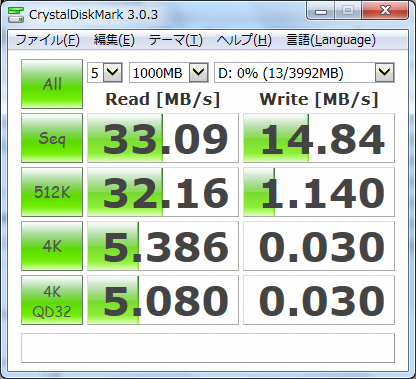416x379 pixels.
Task: Click the 4K read result 5.386
Action: point(163,246)
